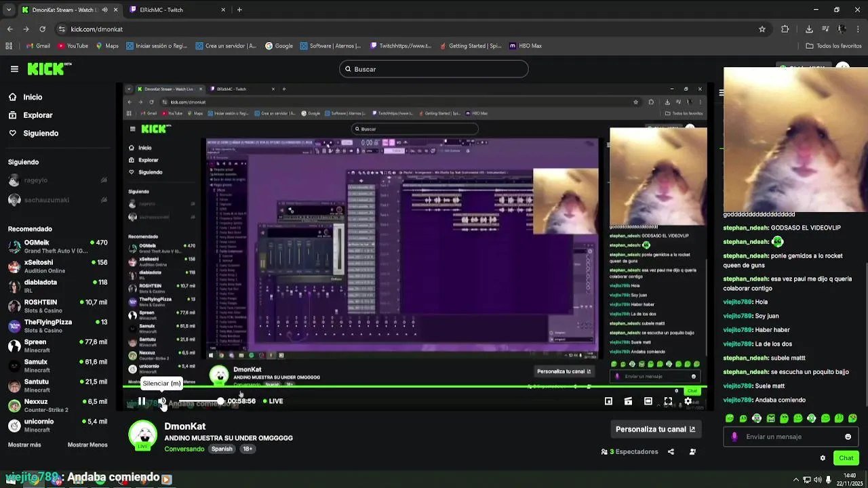
Task: Expand the Todos los favoritos folder
Action: point(833,46)
